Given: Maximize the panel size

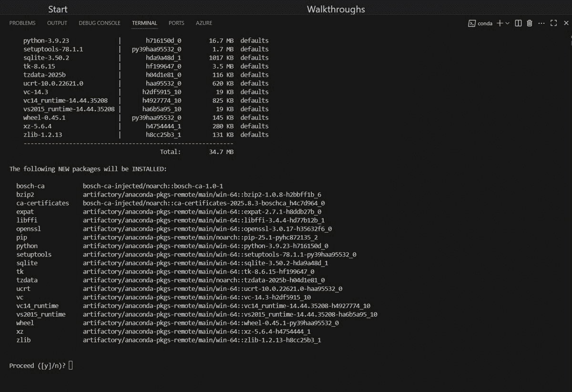Looking at the screenshot, I should tap(554, 23).
